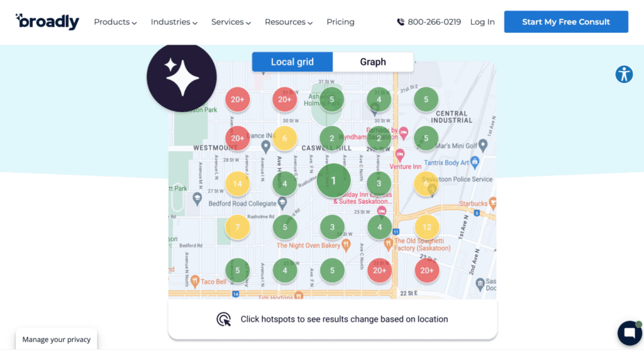Click the Highway 11 shield marker

tap(396, 232)
